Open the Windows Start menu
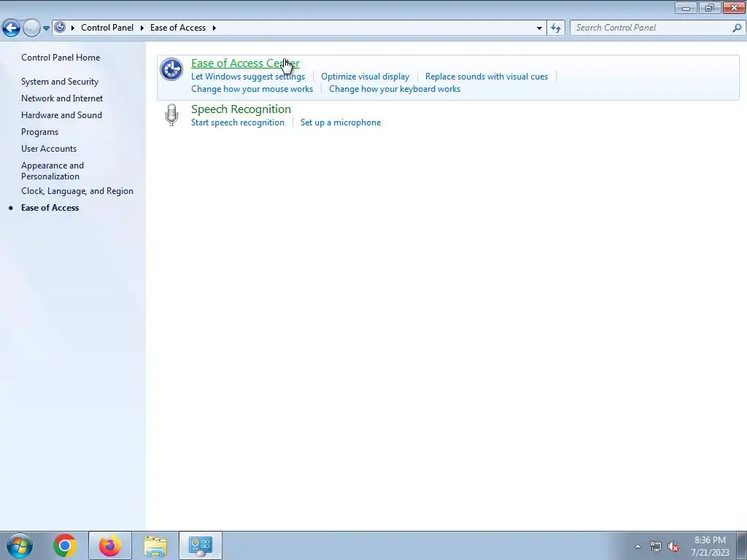The height and width of the screenshot is (560, 747). click(20, 545)
